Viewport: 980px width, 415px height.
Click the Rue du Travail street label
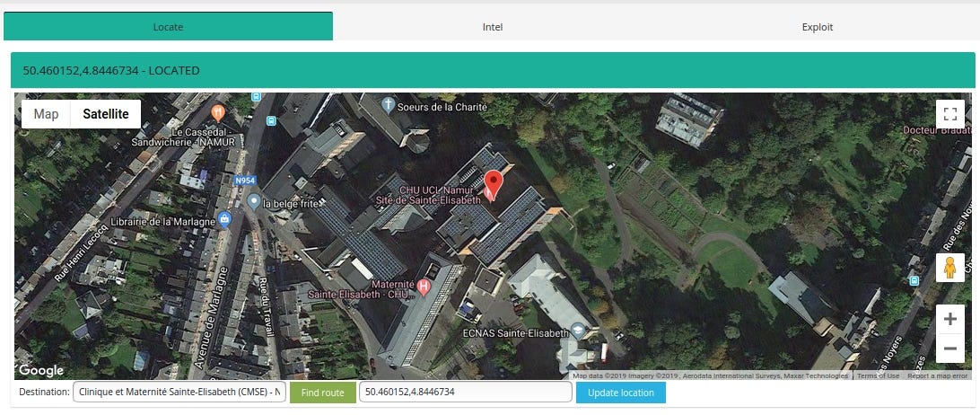click(x=267, y=307)
